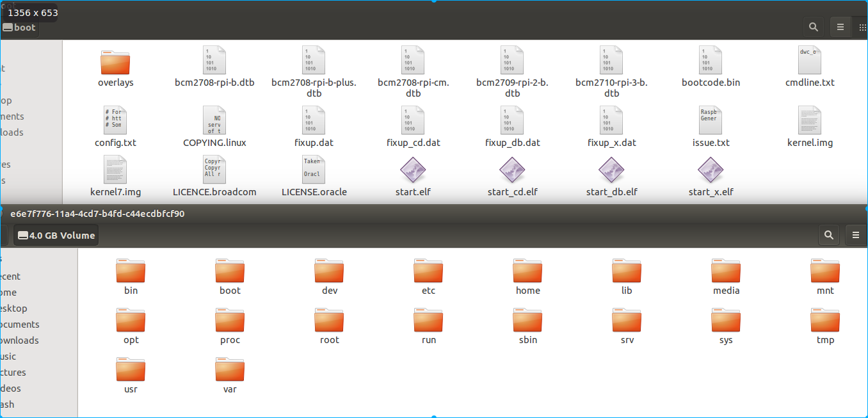Select kernel7.img
The image size is (868, 418).
(x=115, y=171)
